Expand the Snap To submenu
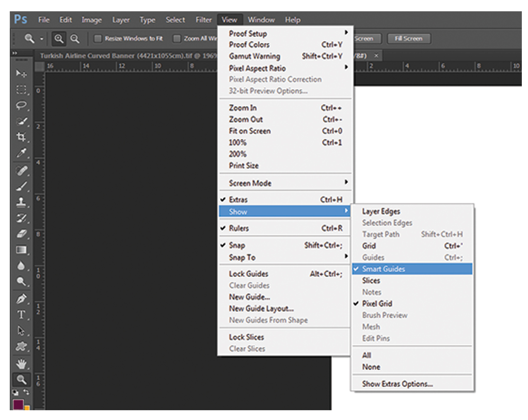The width and height of the screenshot is (528, 420). coord(285,257)
